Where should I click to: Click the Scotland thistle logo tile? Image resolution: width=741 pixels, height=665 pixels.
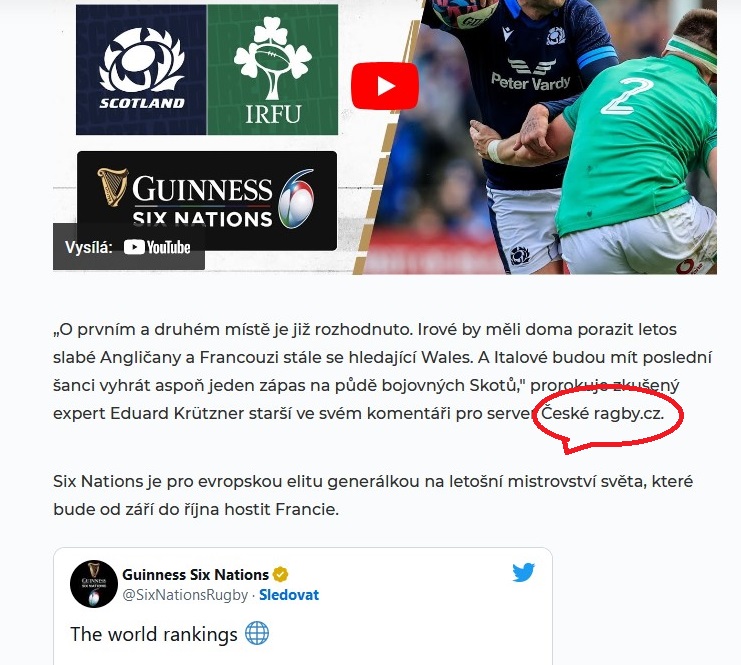(141, 69)
